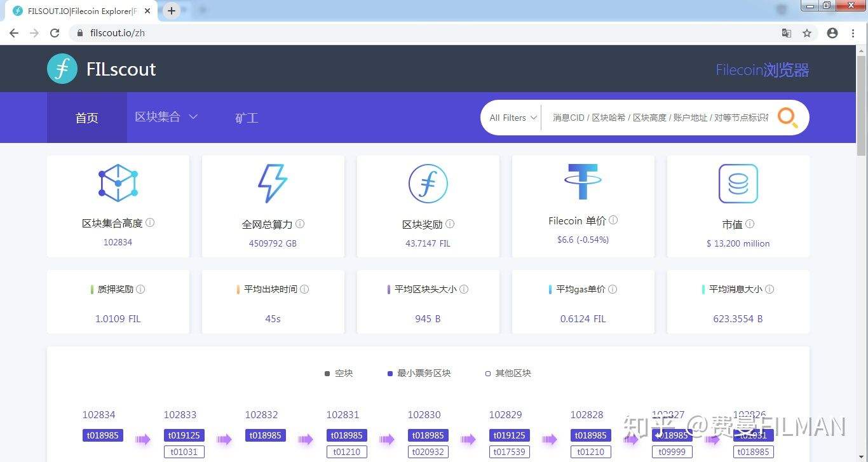Screen dimensions: 868x462
Task: Open the browser profile avatar icon
Action: (832, 33)
